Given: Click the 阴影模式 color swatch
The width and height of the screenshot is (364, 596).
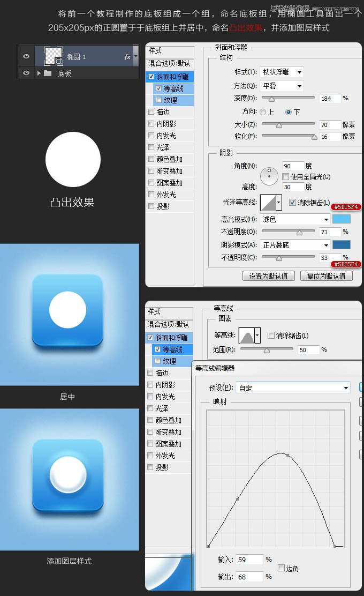Looking at the screenshot, I should [x=341, y=245].
